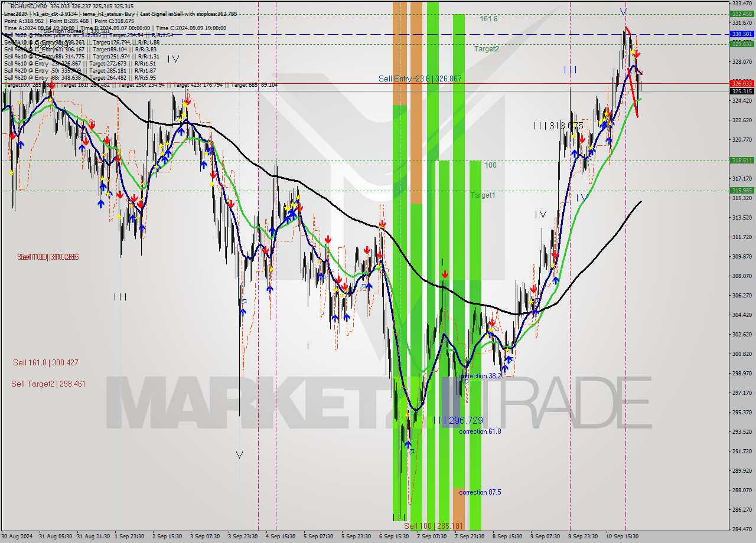Viewport: 756px width, 543px height.
Task: Click the blue 330.581 price tag
Action: (742, 34)
